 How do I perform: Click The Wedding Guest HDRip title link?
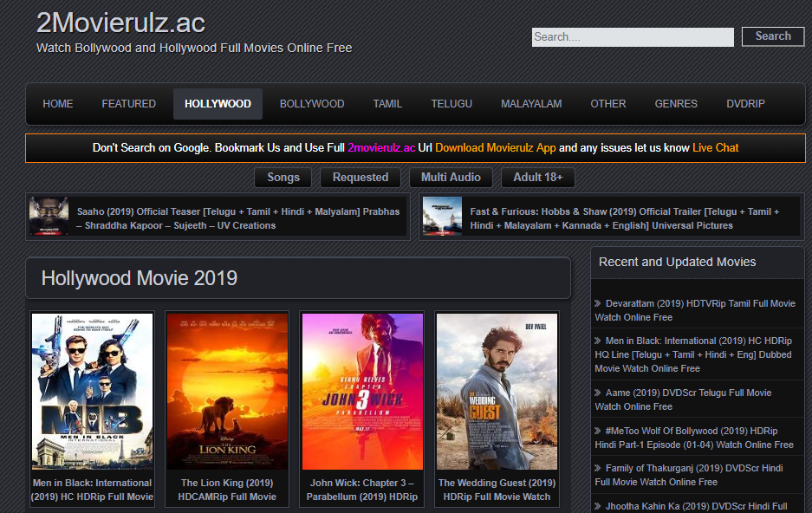pos(497,490)
